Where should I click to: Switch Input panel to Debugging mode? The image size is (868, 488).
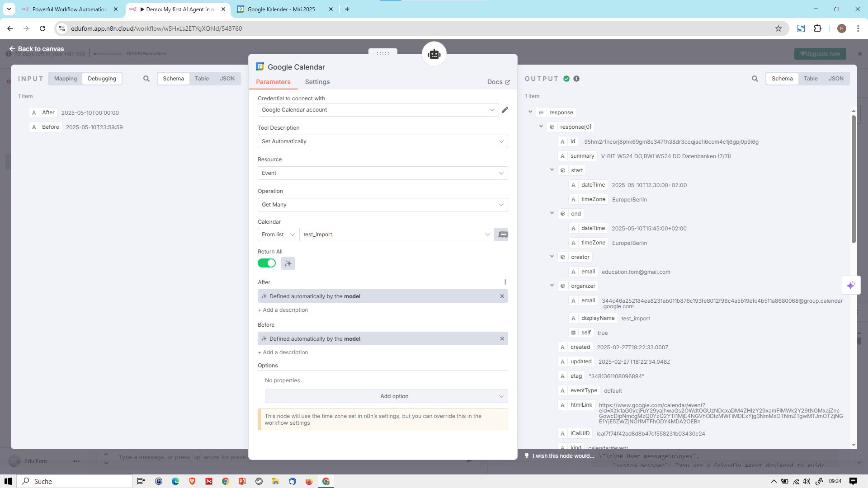102,79
